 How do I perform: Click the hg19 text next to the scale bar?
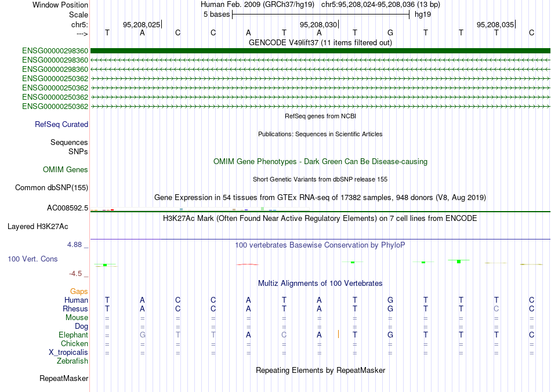pos(423,14)
